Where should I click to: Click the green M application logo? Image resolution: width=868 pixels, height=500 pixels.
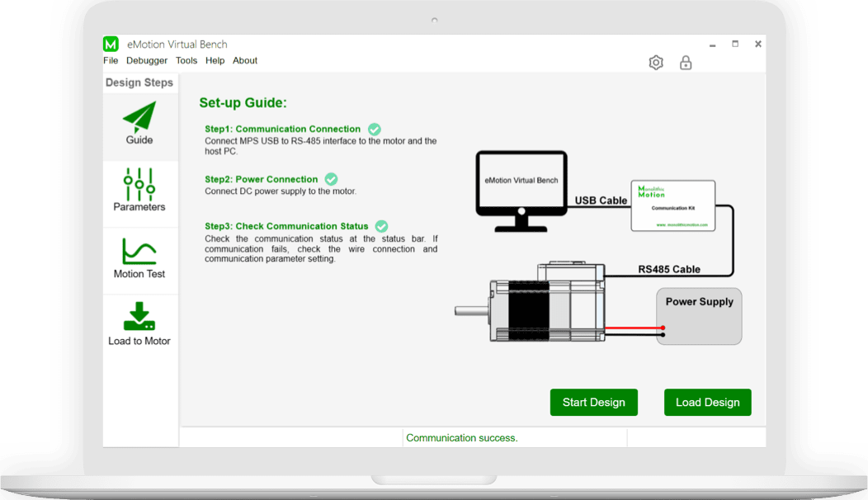pos(111,44)
